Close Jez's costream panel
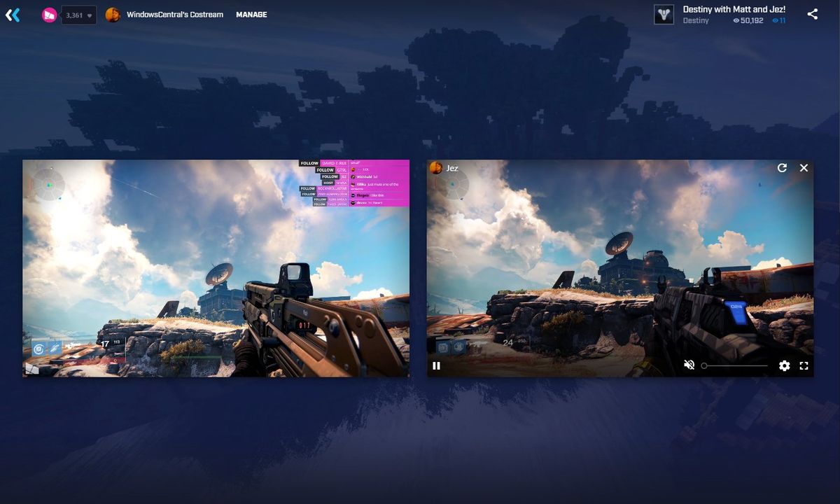 (804, 168)
